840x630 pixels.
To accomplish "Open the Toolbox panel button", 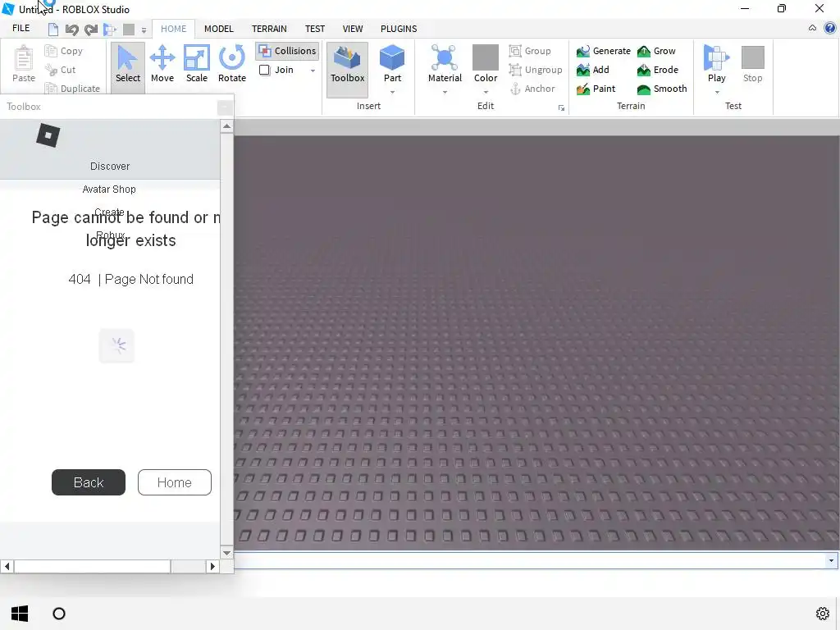I will click(347, 70).
